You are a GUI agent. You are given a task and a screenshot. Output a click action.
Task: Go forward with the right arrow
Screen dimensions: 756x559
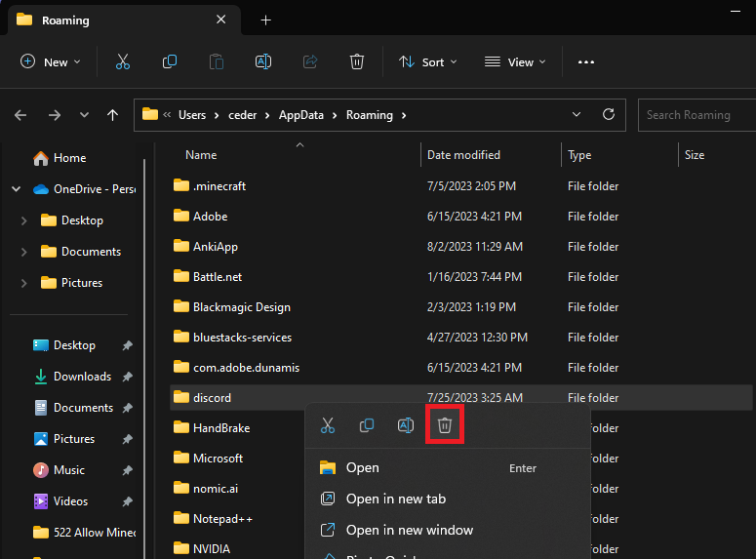[55, 115]
